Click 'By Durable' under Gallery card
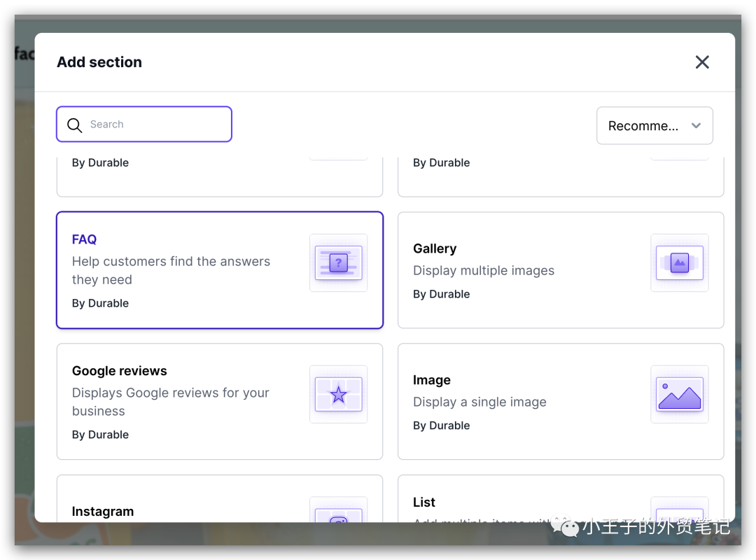This screenshot has width=756, height=560. (441, 294)
